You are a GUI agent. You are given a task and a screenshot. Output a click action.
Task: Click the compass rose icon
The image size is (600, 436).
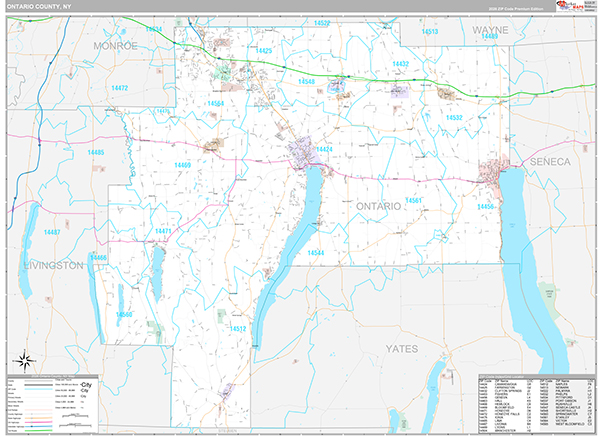[24, 361]
